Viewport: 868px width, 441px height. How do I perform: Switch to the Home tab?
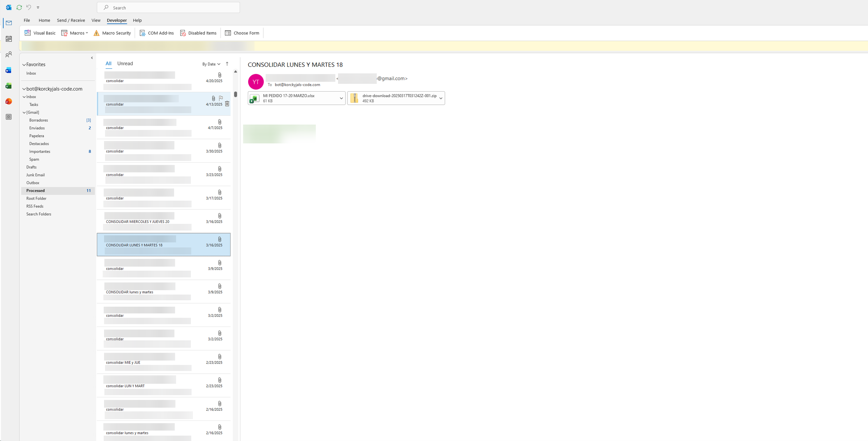[x=44, y=20]
